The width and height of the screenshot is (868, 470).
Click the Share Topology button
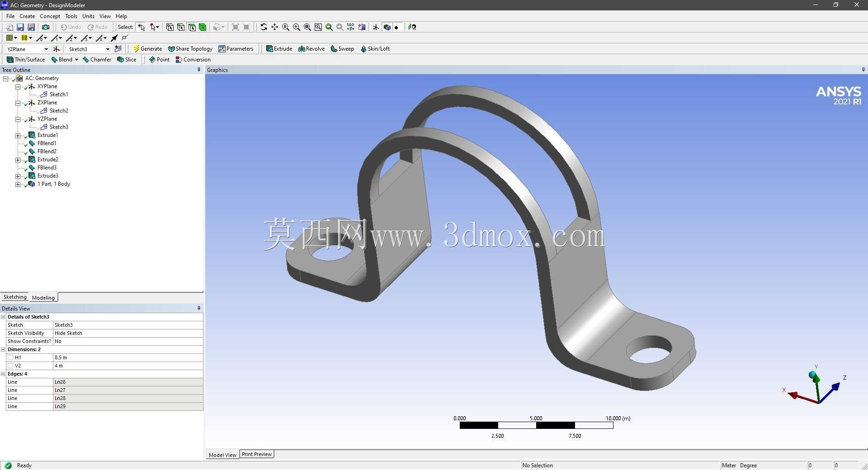click(190, 49)
